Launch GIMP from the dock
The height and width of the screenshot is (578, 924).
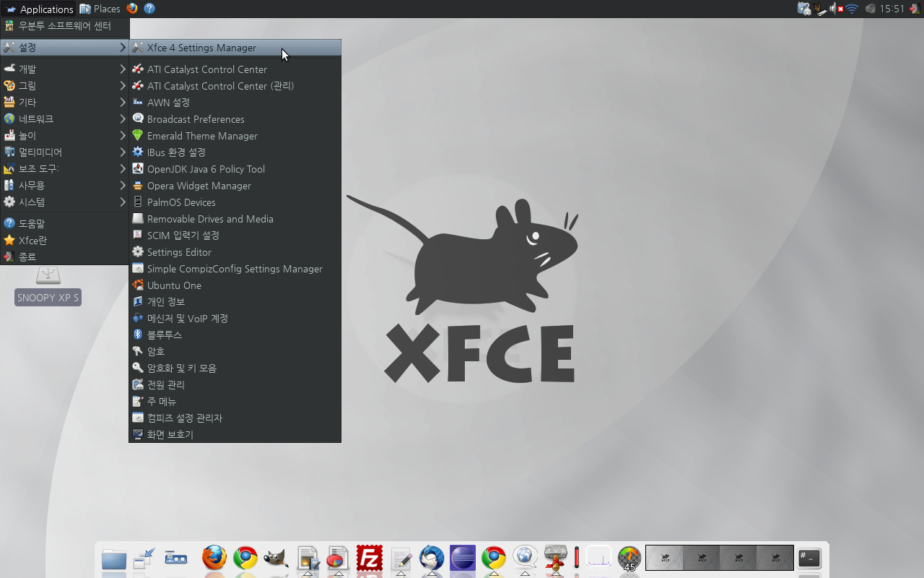276,558
